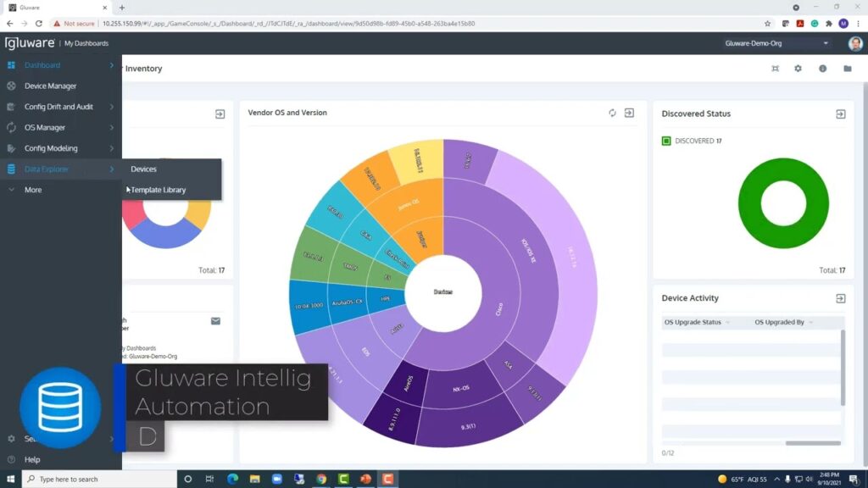Click the dashboard info icon
The height and width of the screenshot is (488, 868).
click(x=822, y=69)
